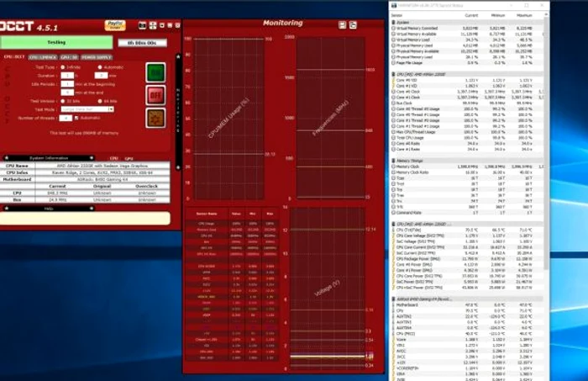This screenshot has height=381, width=588.
Task: Select the Automatic test type radio button
Action: [100, 67]
